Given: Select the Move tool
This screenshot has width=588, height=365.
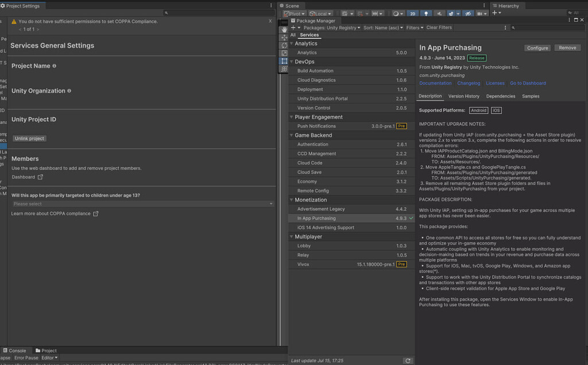Looking at the screenshot, I should [285, 37].
